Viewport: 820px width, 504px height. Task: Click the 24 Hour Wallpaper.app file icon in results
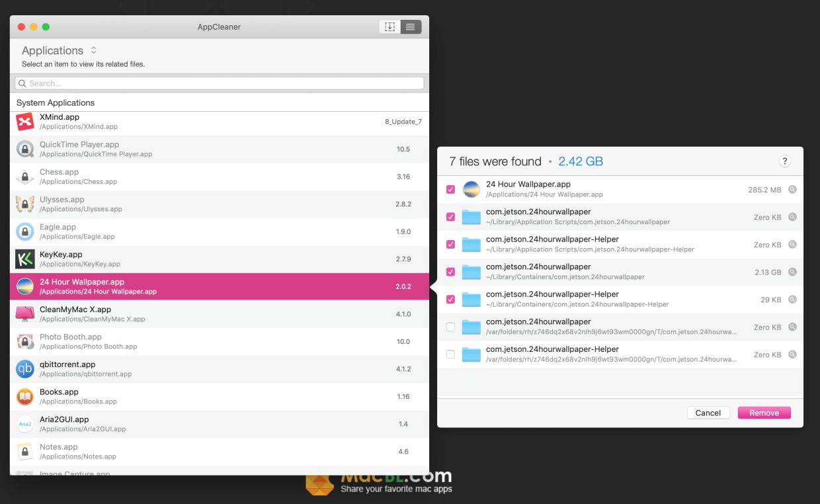(x=471, y=190)
